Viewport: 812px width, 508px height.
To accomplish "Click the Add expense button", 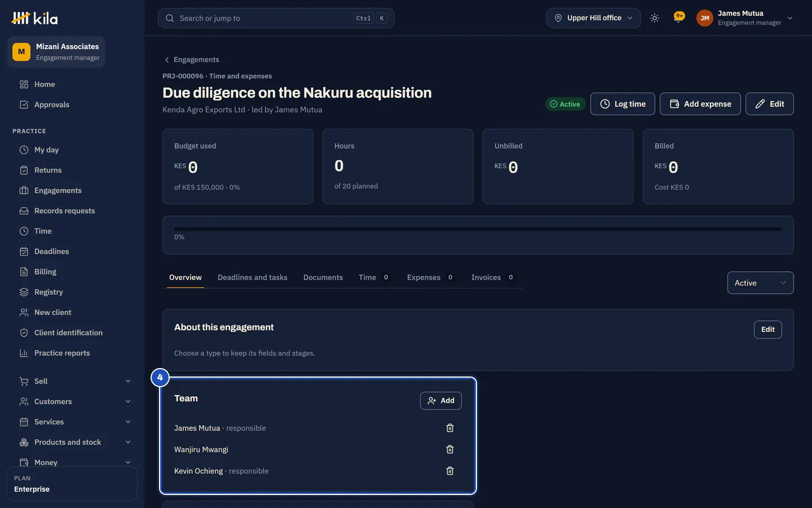I will click(700, 104).
